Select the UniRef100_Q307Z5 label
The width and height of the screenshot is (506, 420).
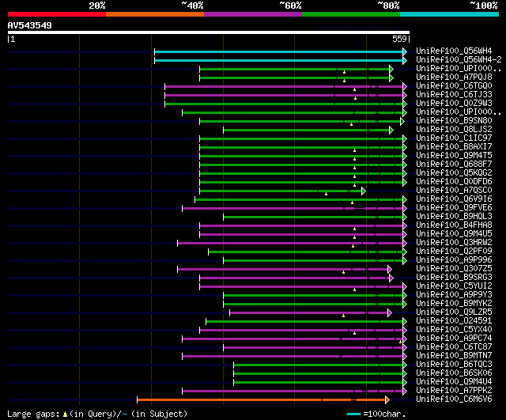tap(454, 269)
